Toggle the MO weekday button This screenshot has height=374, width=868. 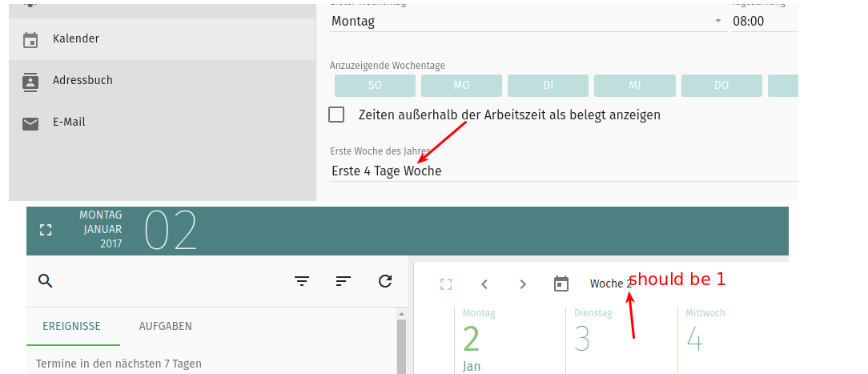pos(461,86)
